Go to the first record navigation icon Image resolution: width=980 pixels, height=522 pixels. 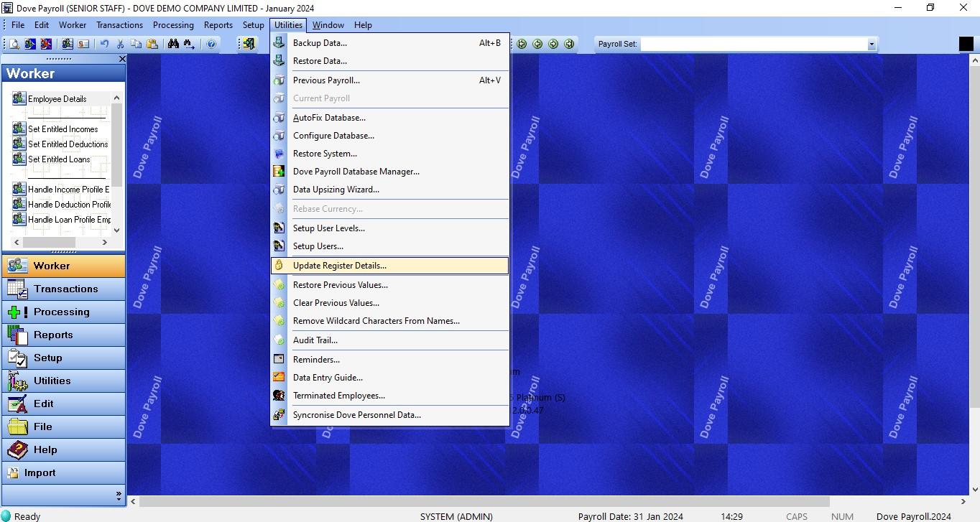pos(522,44)
